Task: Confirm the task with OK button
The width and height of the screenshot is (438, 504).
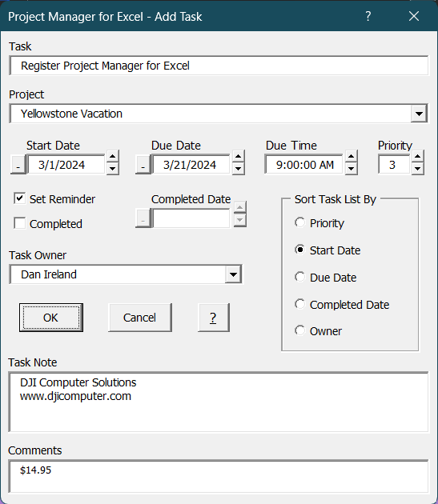Action: point(51,318)
